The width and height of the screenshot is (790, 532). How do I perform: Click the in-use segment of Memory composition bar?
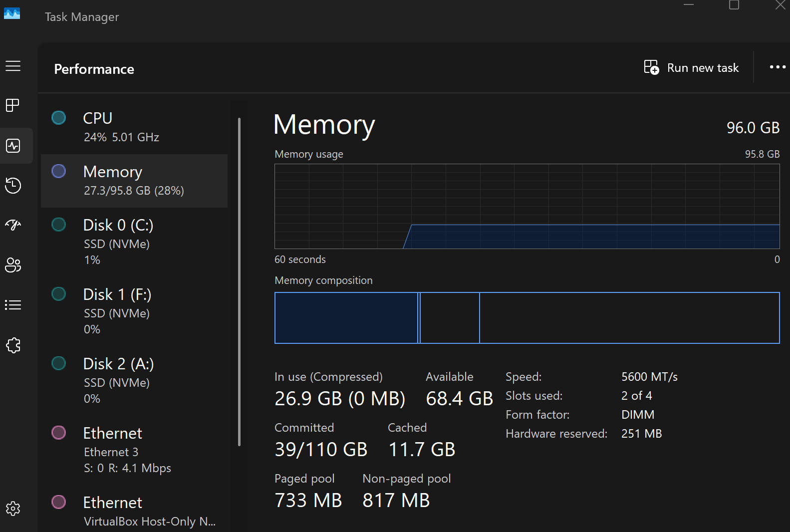click(346, 318)
